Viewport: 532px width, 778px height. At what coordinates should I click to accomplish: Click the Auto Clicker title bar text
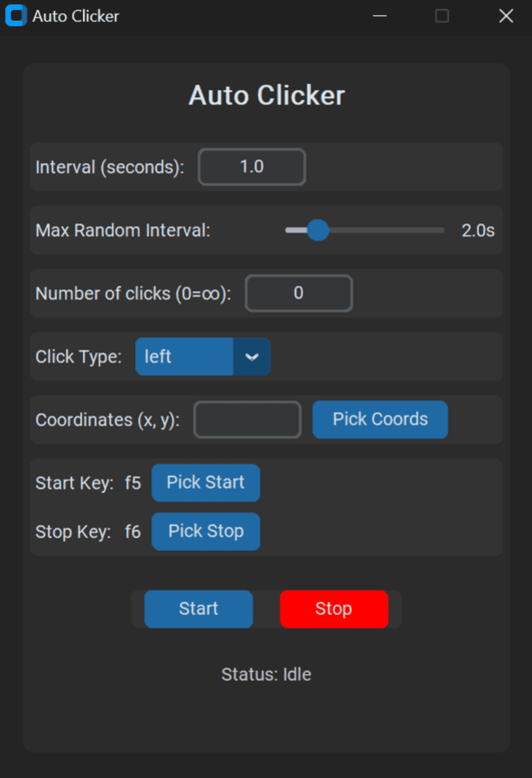tap(76, 16)
